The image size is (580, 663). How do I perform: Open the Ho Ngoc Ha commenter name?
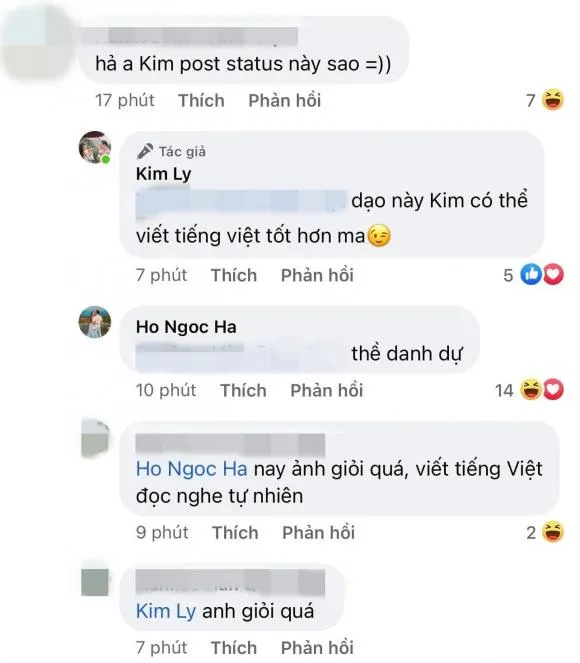186,327
